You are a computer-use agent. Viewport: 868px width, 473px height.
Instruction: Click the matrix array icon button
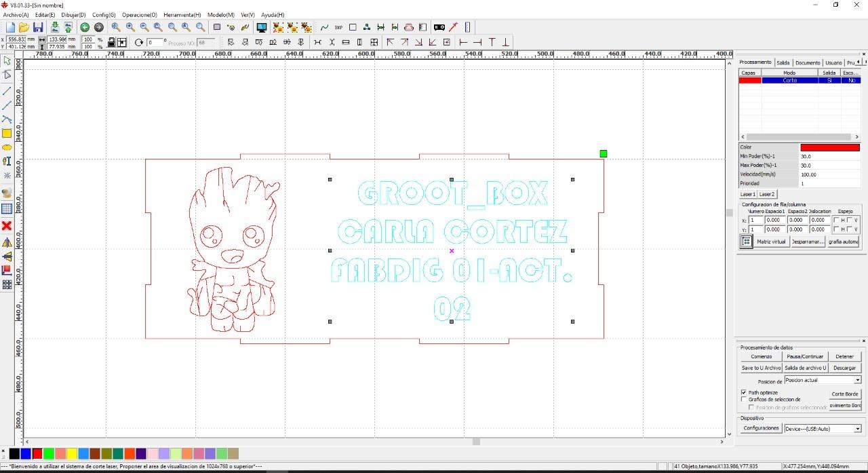(746, 242)
